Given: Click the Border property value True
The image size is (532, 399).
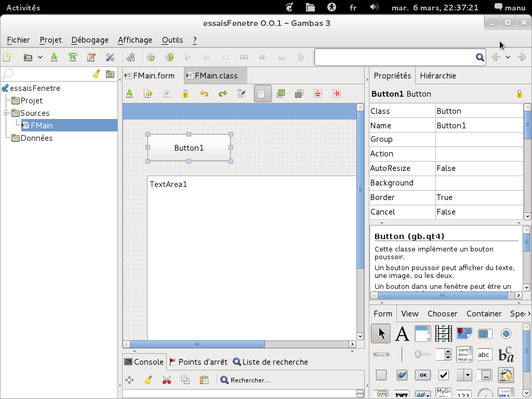Looking at the screenshot, I should click(x=479, y=197).
